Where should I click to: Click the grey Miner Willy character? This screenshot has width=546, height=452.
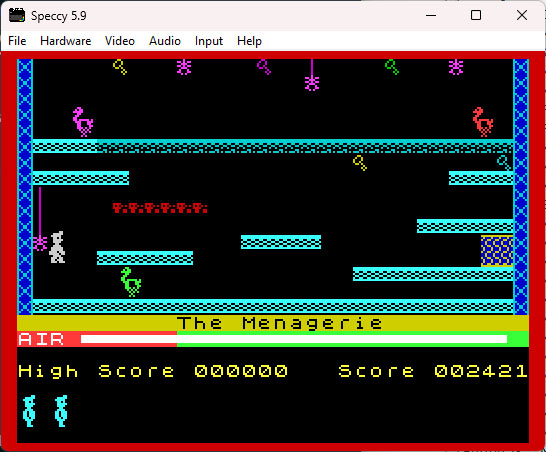coord(57,247)
